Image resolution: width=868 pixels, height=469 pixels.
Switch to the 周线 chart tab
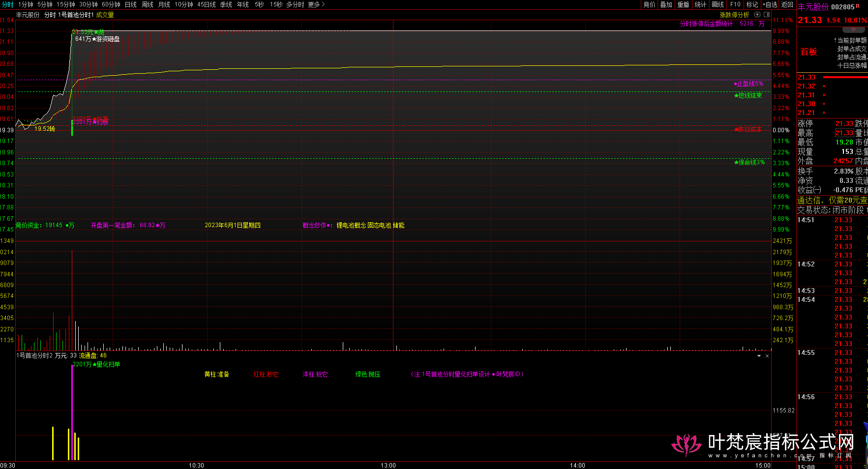click(148, 4)
